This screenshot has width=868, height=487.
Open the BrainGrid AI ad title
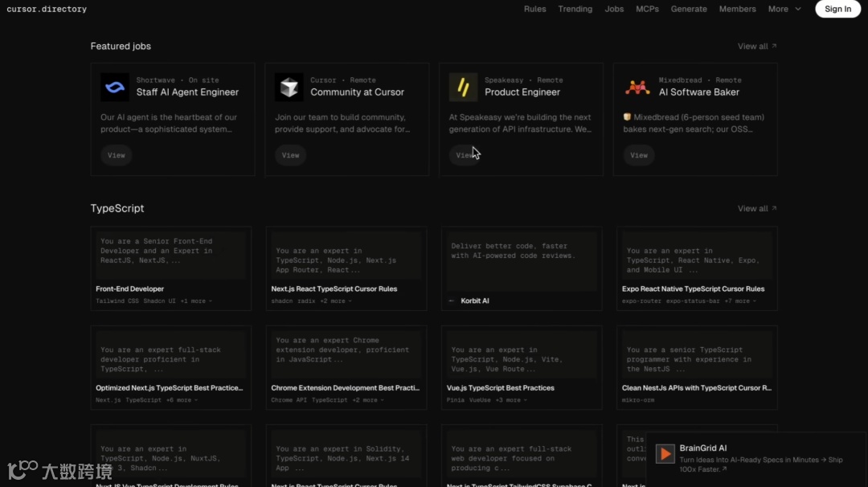[x=703, y=448]
